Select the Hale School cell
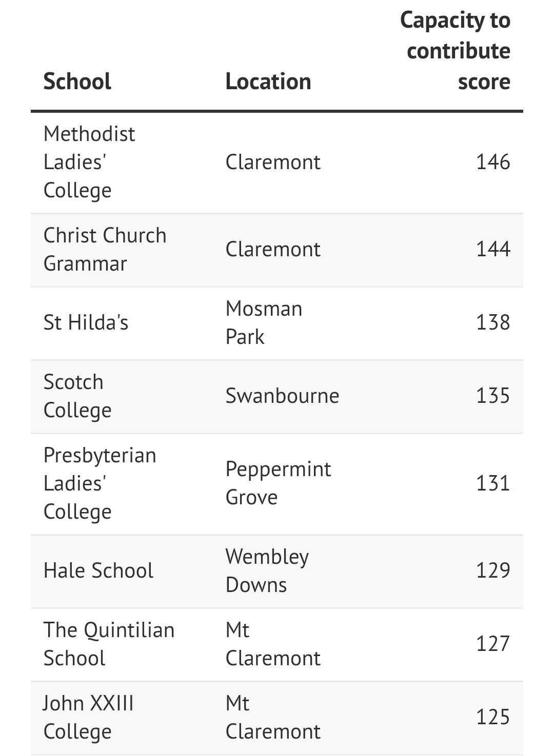The image size is (554, 756). click(x=98, y=570)
